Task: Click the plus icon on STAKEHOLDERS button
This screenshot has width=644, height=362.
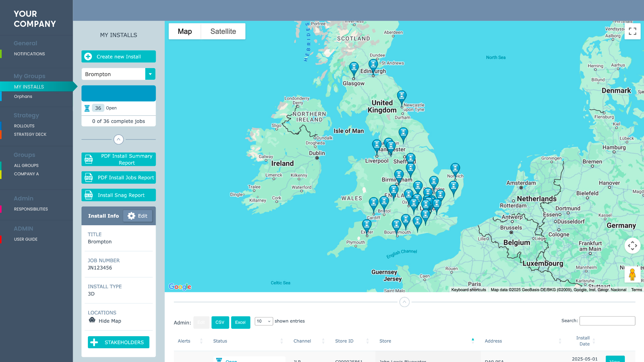Action: tap(94, 342)
